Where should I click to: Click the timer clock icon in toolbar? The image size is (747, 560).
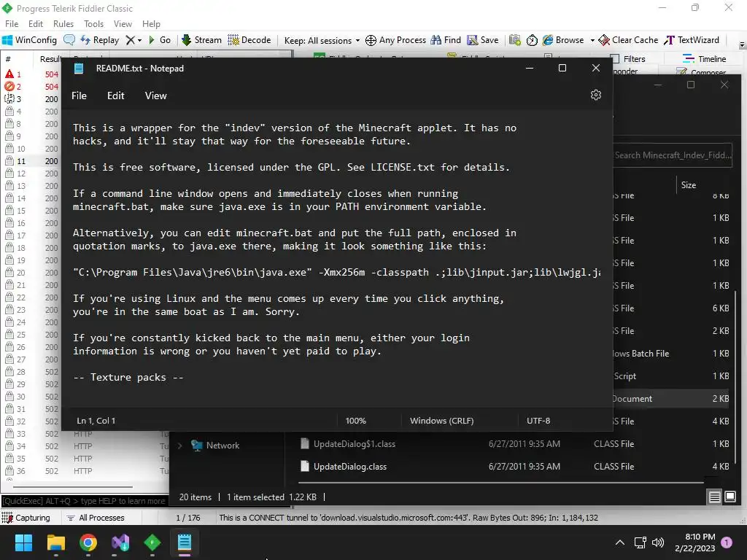tap(532, 40)
